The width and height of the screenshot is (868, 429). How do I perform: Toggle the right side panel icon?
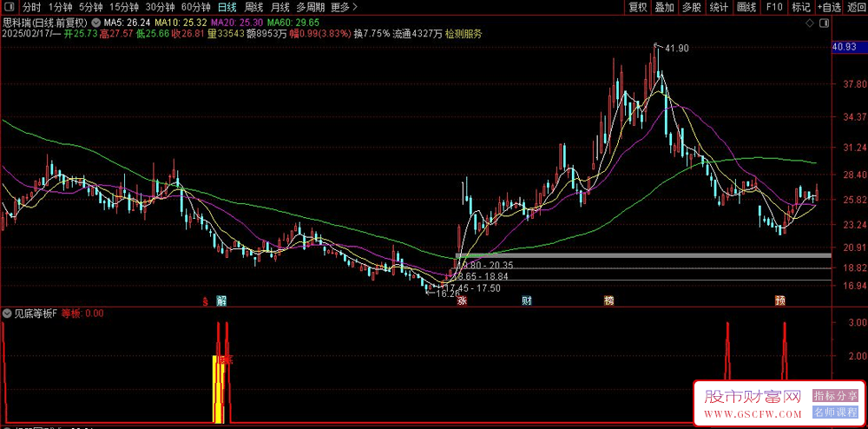(825, 23)
